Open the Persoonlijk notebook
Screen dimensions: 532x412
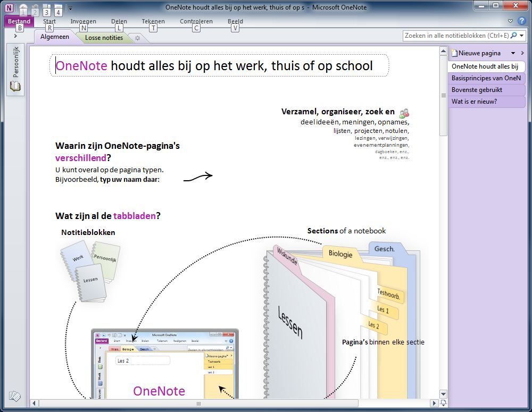(x=15, y=70)
